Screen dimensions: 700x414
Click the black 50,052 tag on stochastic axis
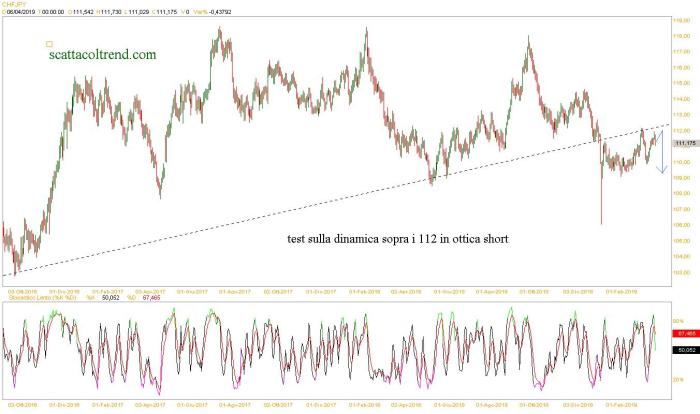(x=686, y=350)
